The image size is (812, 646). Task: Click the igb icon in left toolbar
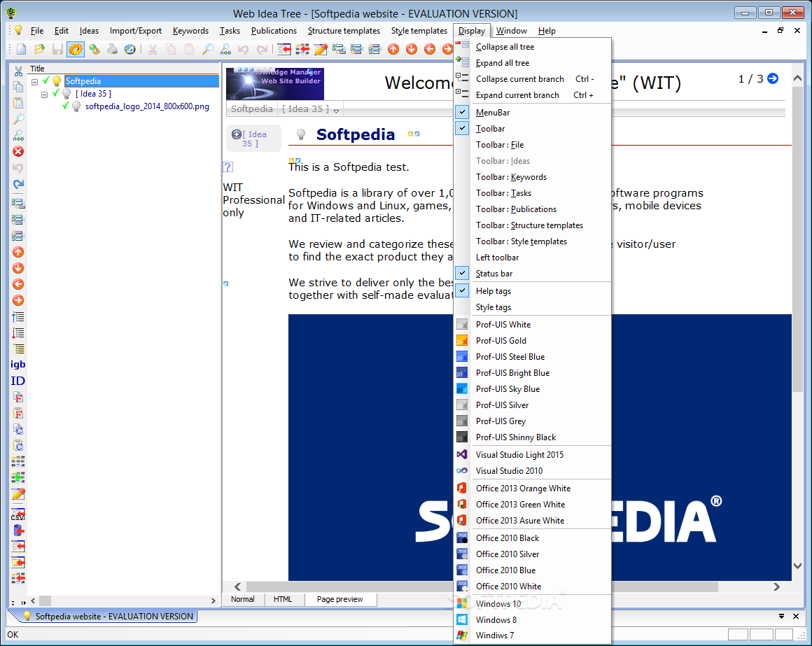click(18, 365)
